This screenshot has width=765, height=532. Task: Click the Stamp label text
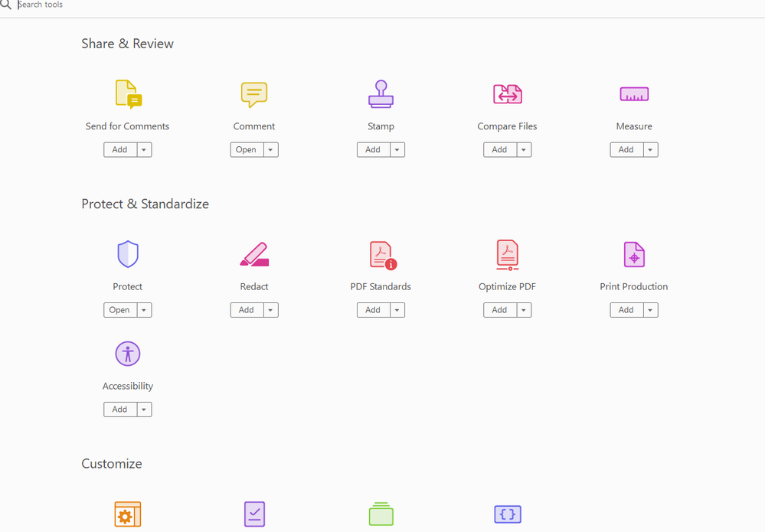(x=381, y=126)
